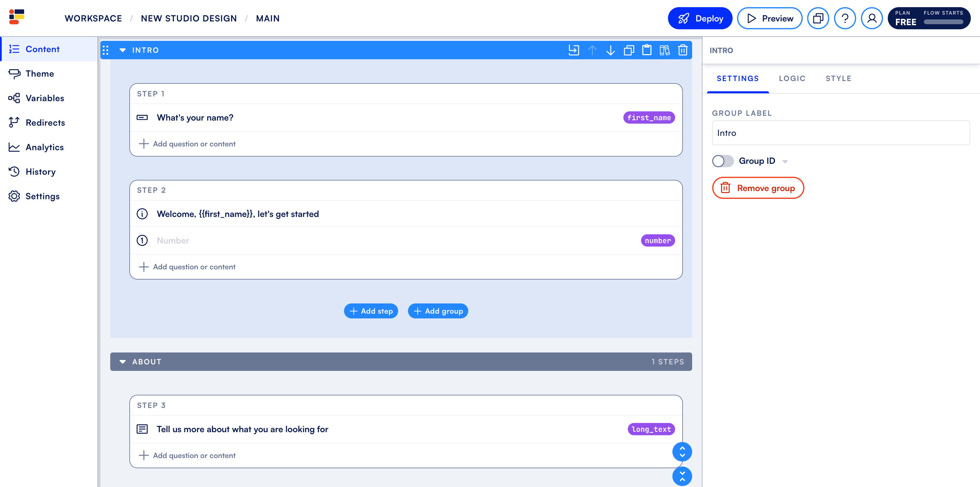The height and width of the screenshot is (487, 980).
Task: Move INTRO group down with arrow icon
Action: click(x=610, y=50)
